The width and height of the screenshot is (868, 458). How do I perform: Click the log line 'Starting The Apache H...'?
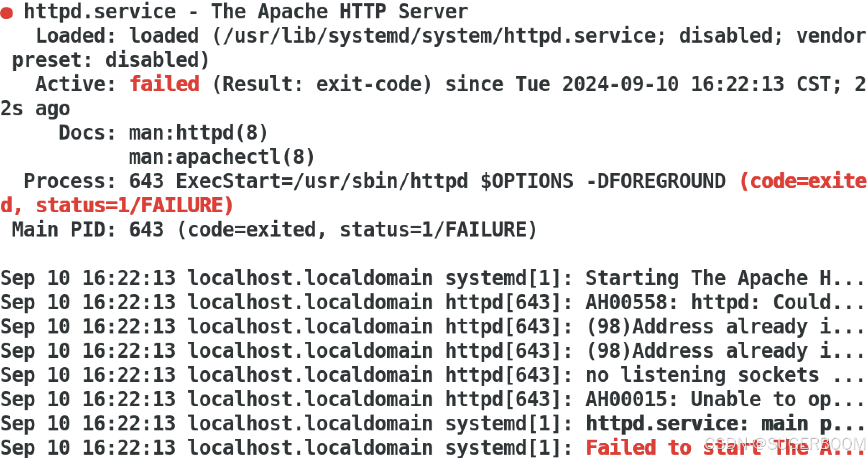pos(725,278)
